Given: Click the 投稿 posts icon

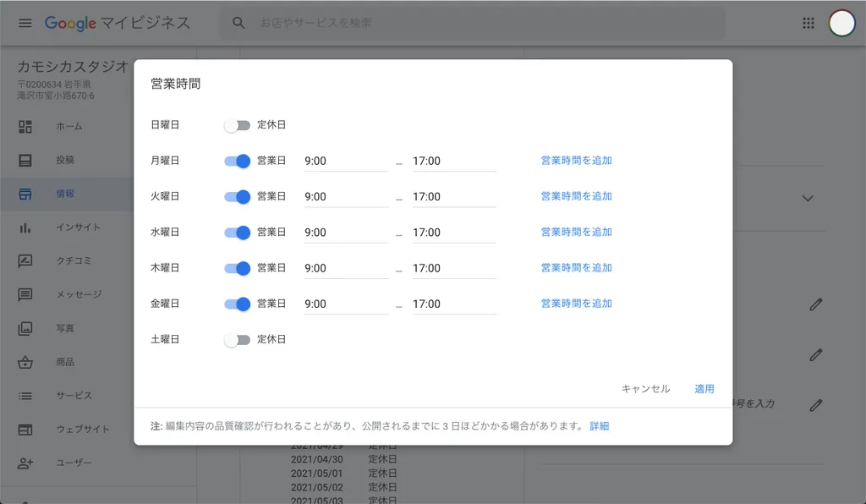Looking at the screenshot, I should [25, 160].
